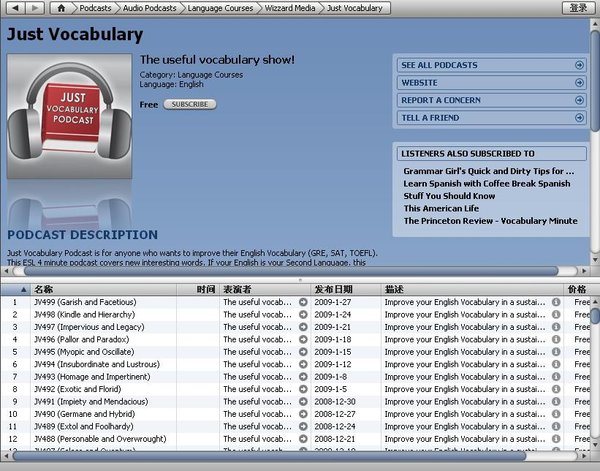
Task: Open REPORT A CONCERN link
Action: pyautogui.click(x=492, y=100)
